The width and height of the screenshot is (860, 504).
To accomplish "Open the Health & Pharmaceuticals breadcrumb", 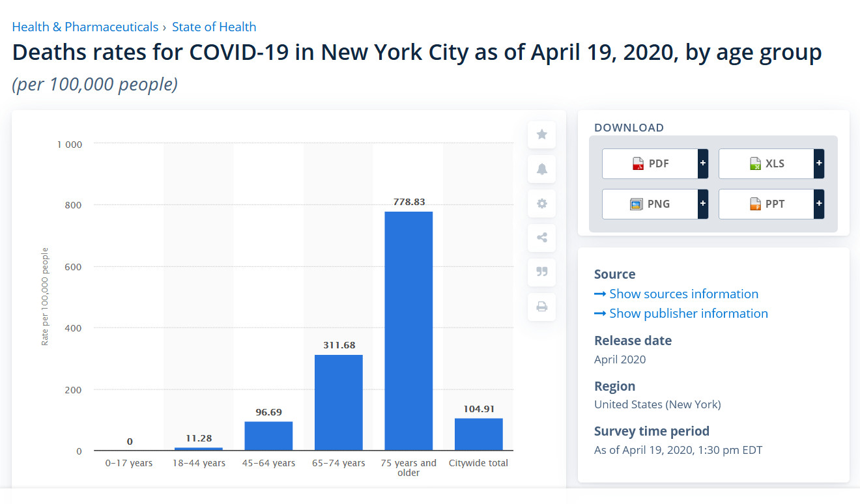I will 85,27.
